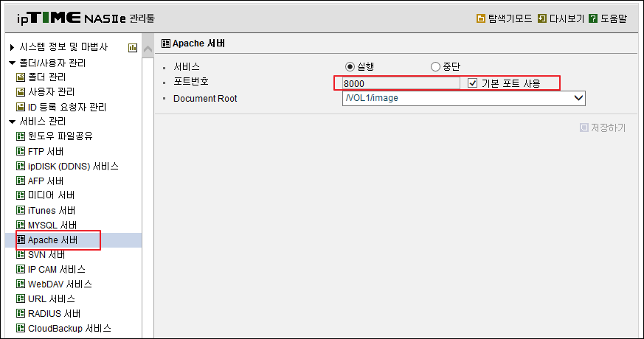Screen dimensions: 644x339
Task: Click the 다시보기 refresh icon
Action: 542,18
